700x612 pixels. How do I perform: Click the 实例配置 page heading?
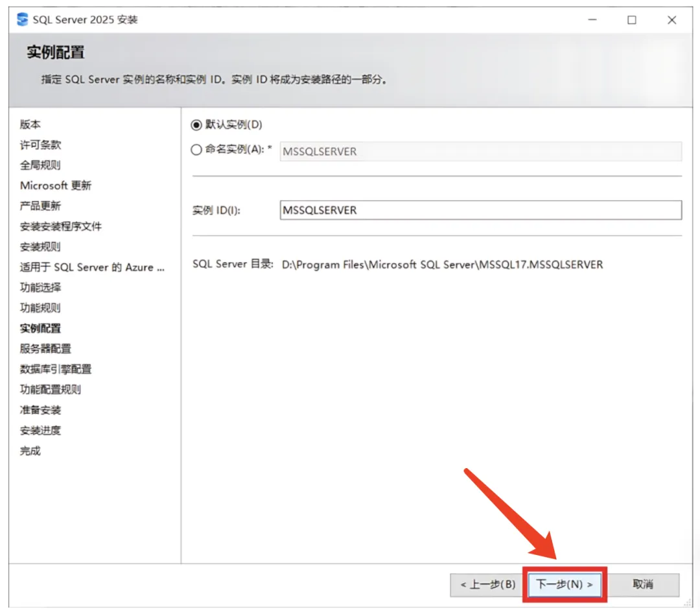point(56,53)
